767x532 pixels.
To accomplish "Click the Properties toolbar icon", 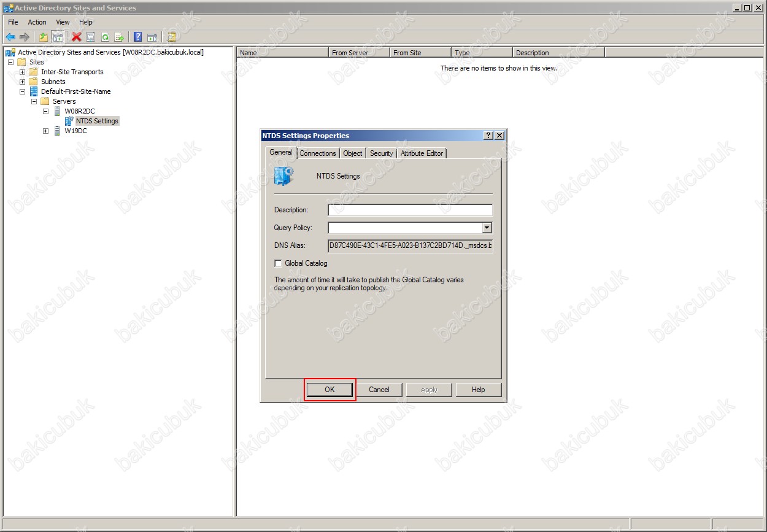I will click(91, 37).
